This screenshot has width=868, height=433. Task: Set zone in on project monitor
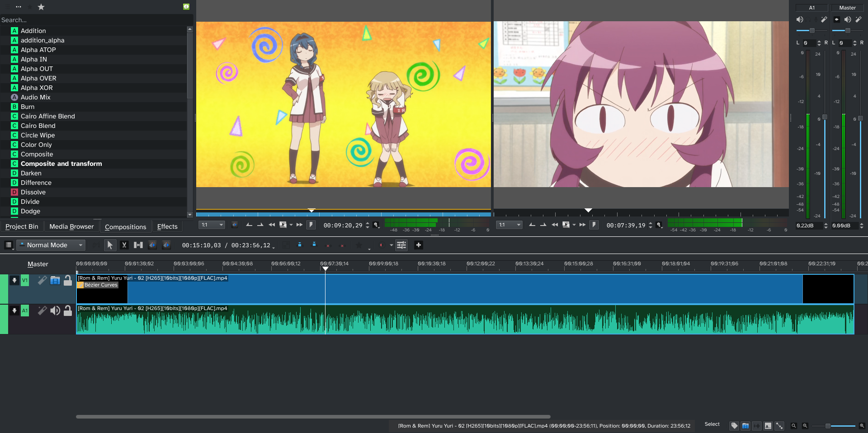[532, 225]
